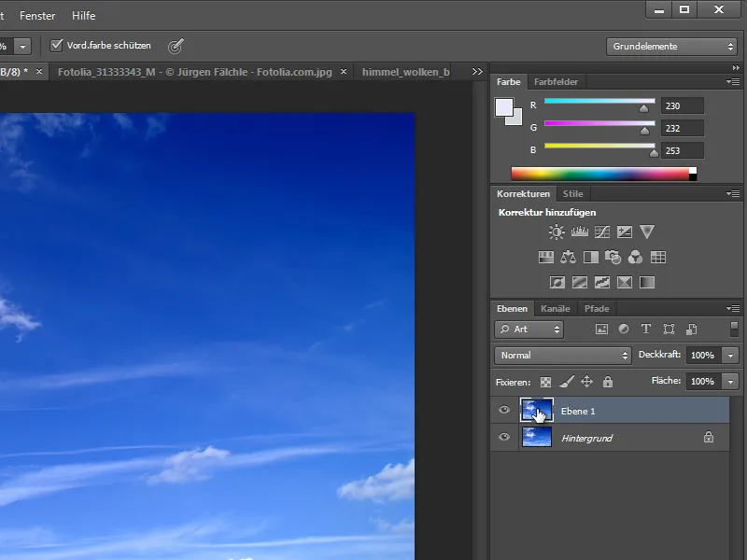Viewport: 747px width, 560px height.
Task: Add a Color Lookup adjustment
Action: (x=658, y=258)
